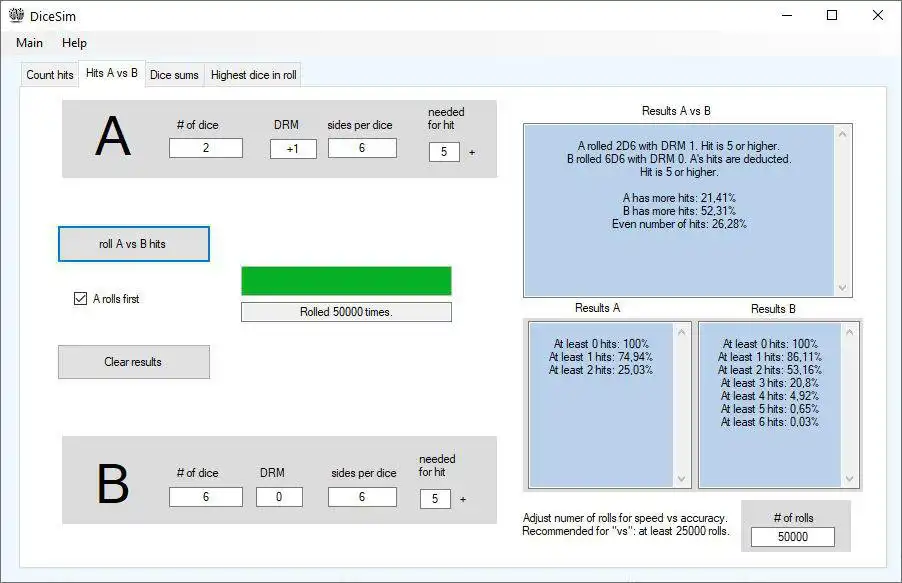Image resolution: width=902 pixels, height=583 pixels.
Task: Switch to the Count hits tab
Action: tap(49, 75)
